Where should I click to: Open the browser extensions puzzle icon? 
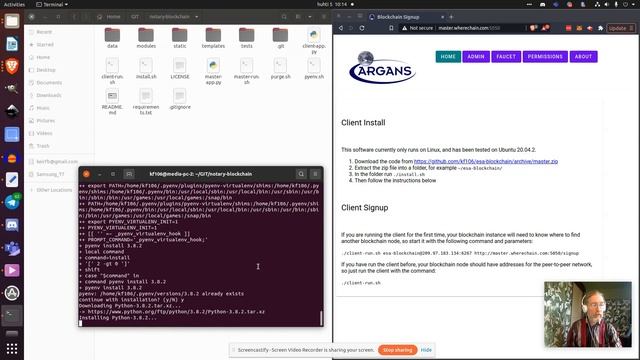[600, 28]
